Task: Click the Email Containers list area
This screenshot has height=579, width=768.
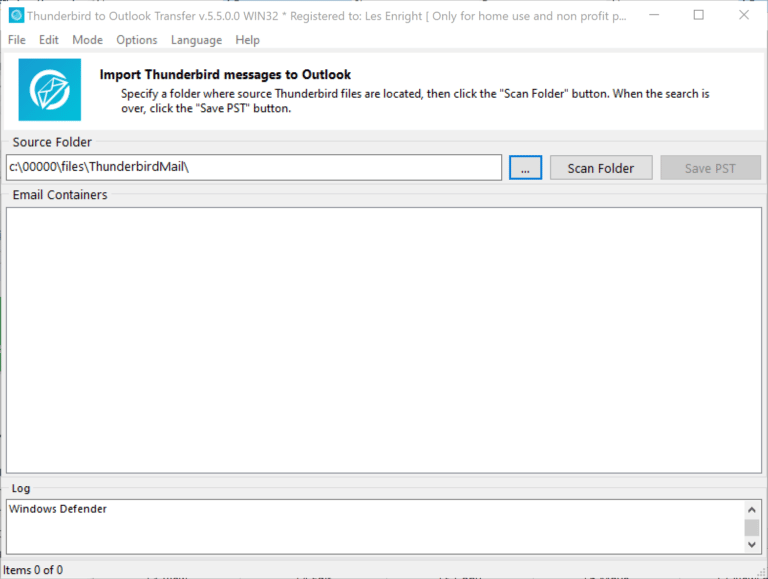Action: 384,340
